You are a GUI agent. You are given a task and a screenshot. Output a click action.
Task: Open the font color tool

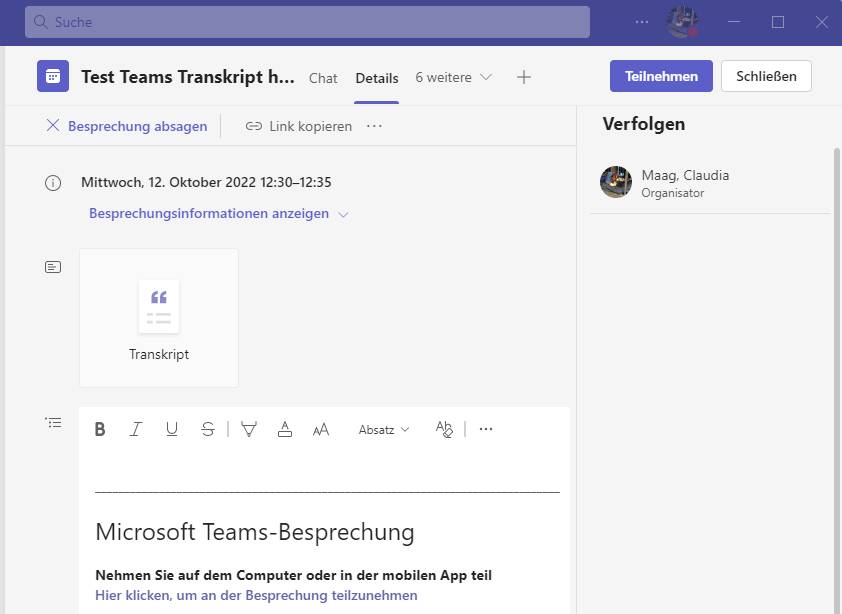(285, 429)
